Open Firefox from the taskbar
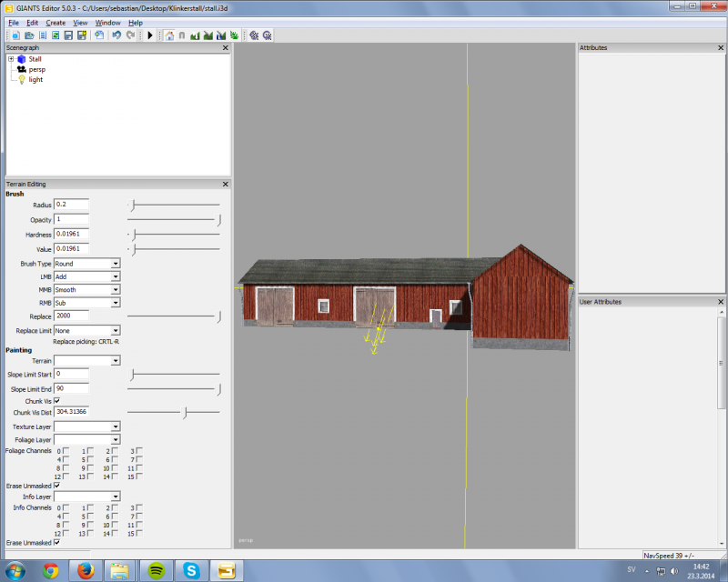The image size is (728, 582). (x=86, y=570)
